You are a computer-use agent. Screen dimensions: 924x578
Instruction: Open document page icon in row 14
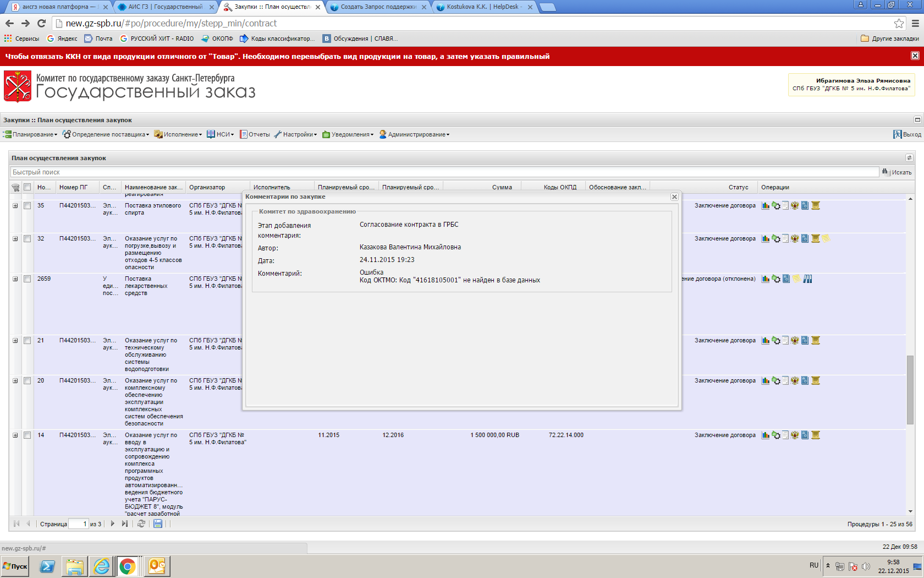click(785, 435)
